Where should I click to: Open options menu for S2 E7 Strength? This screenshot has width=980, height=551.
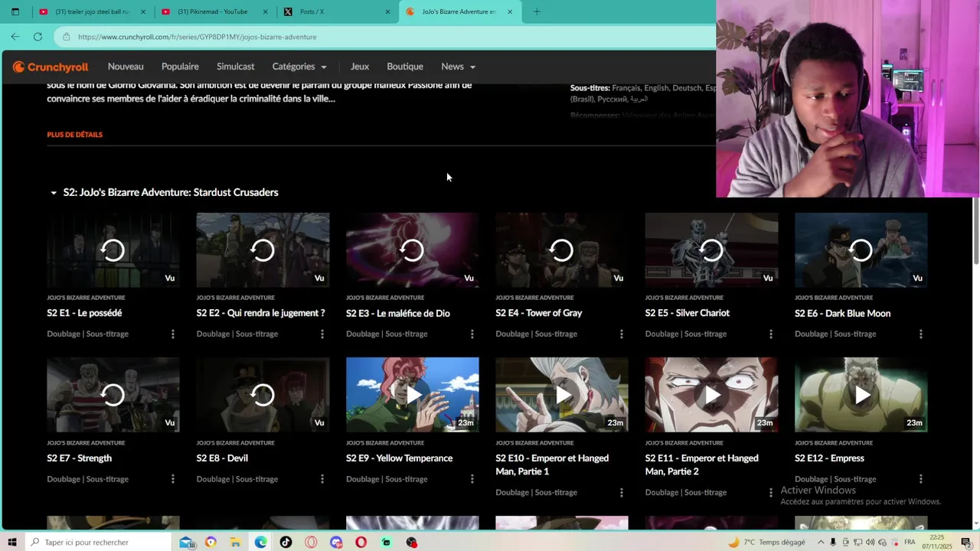point(172,479)
